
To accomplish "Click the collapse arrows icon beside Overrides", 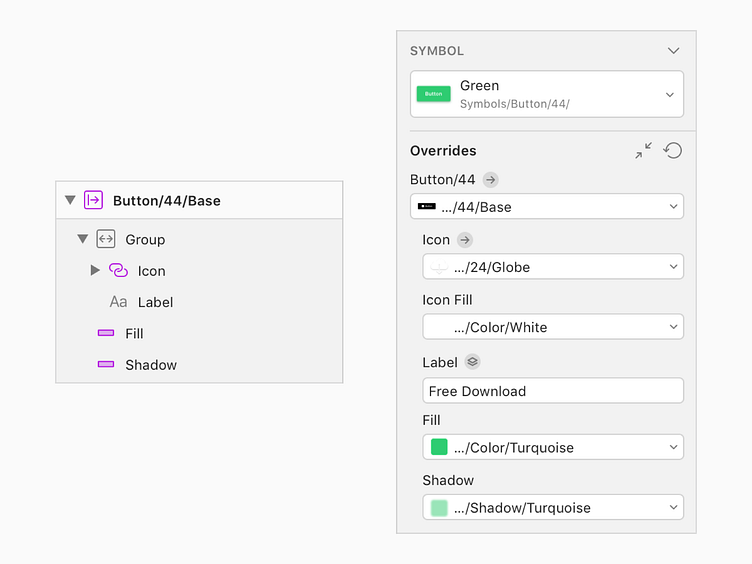I will 643,150.
